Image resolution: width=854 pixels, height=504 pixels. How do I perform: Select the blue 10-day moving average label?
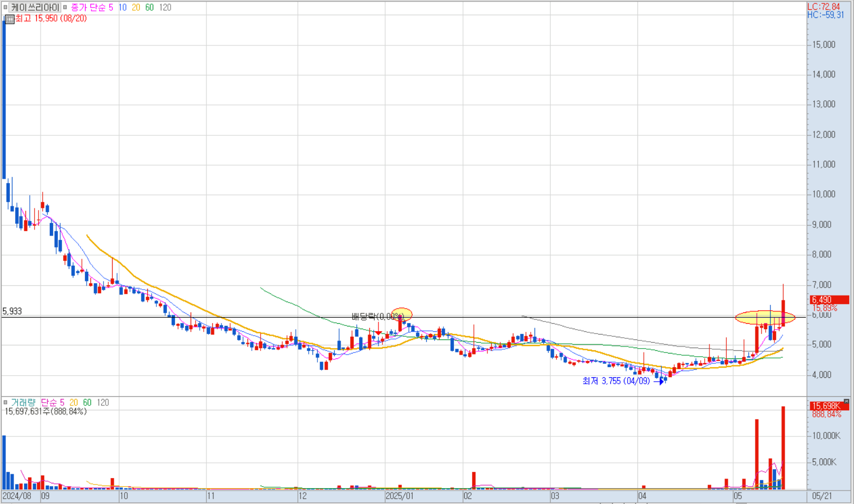(x=122, y=8)
